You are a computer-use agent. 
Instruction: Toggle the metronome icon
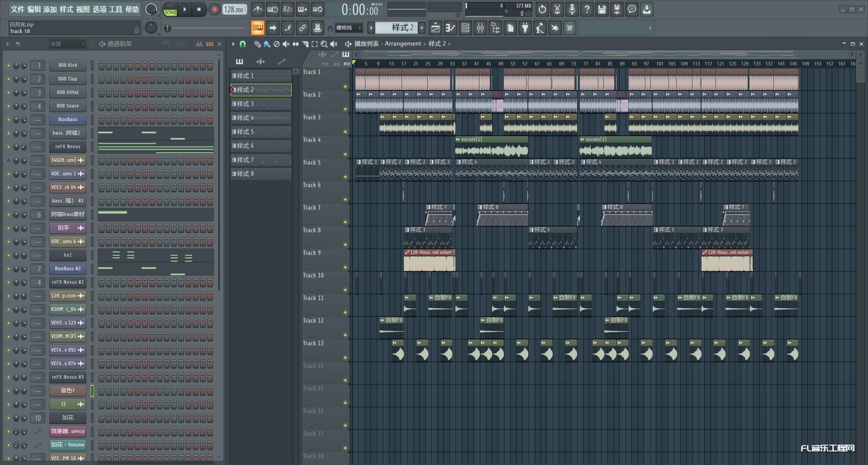click(258, 9)
